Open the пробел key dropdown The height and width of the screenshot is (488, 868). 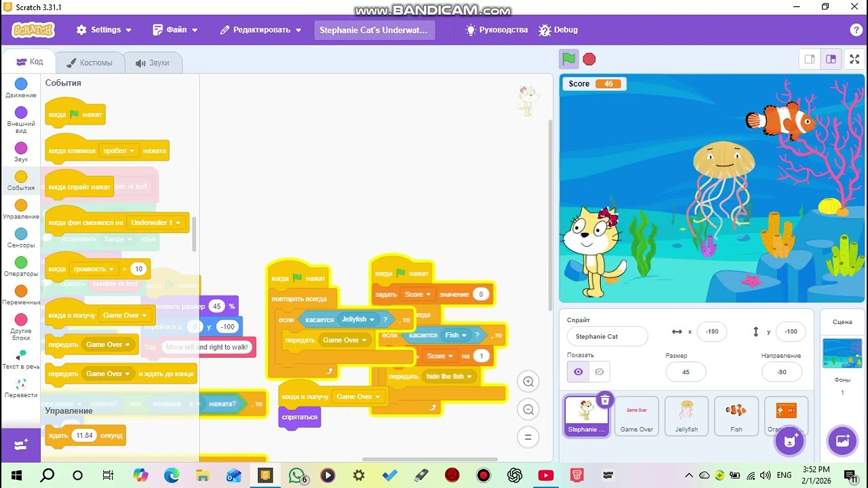[119, 150]
